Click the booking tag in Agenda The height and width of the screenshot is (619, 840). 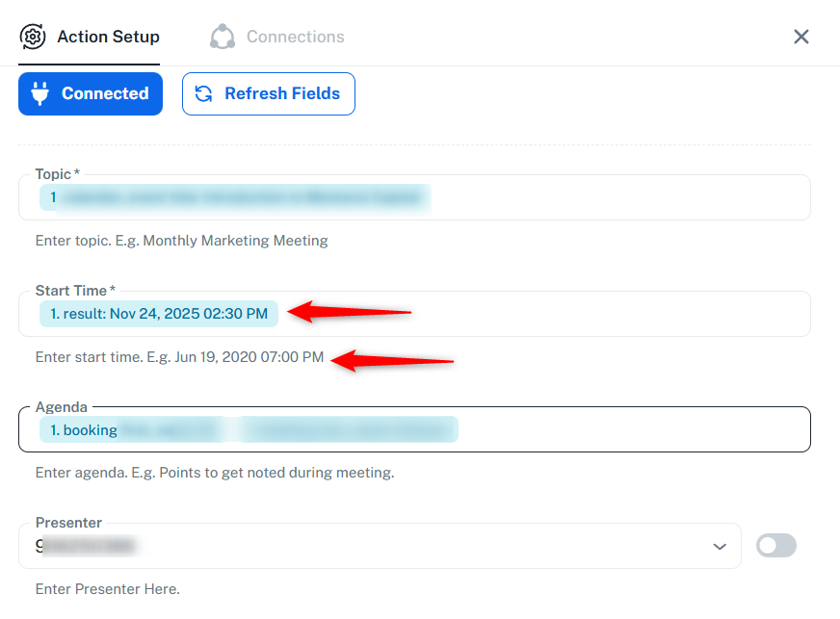(x=87, y=430)
